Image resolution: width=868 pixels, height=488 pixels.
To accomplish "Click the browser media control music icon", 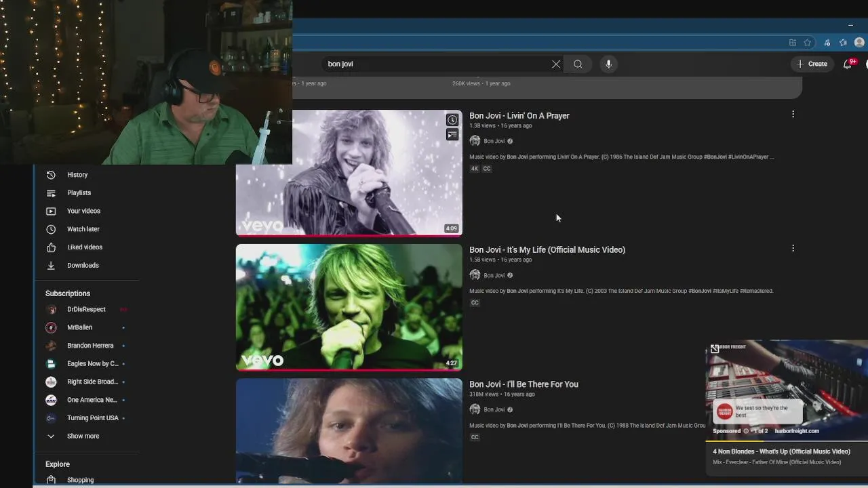I will 827,43.
